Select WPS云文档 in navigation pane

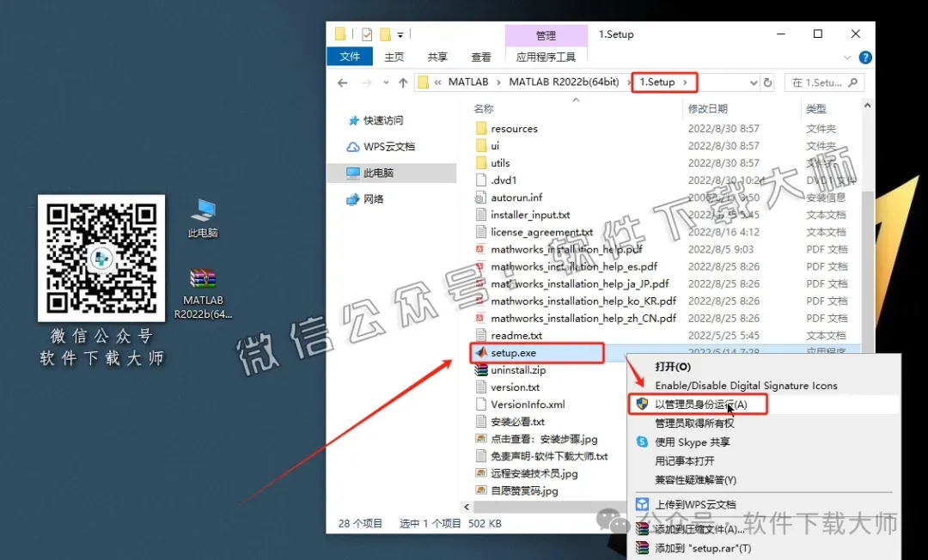point(389,147)
